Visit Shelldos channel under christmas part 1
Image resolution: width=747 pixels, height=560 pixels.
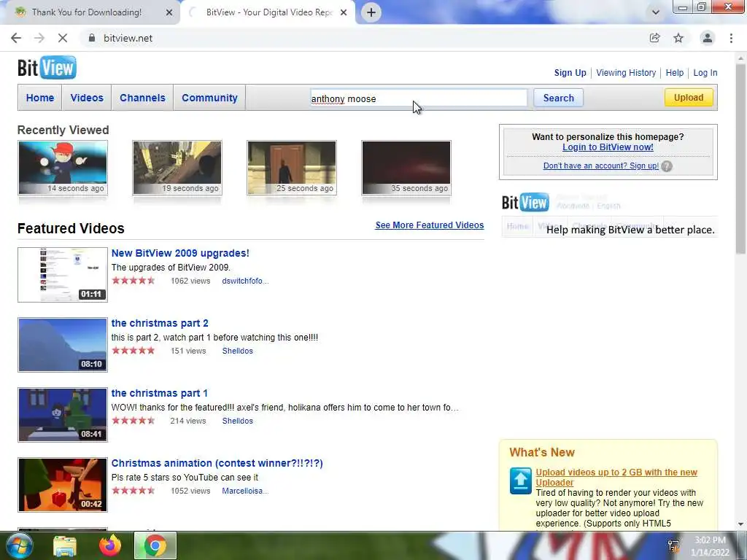[x=237, y=421]
